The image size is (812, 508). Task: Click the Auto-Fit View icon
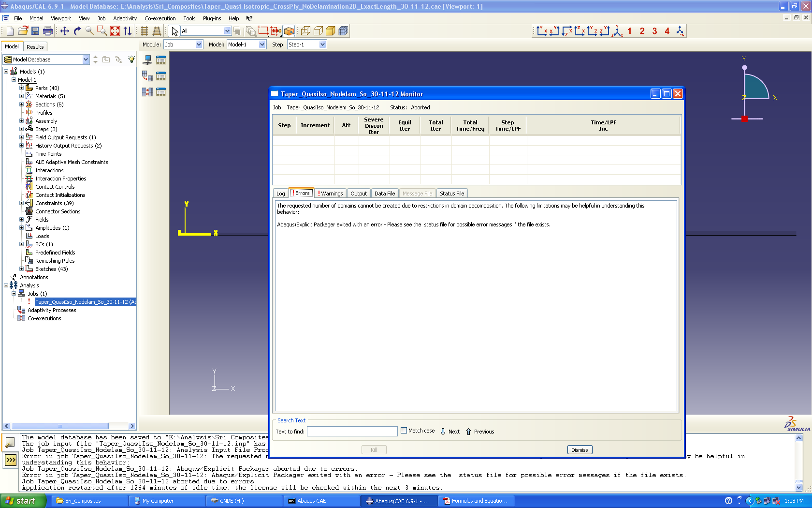[115, 31]
